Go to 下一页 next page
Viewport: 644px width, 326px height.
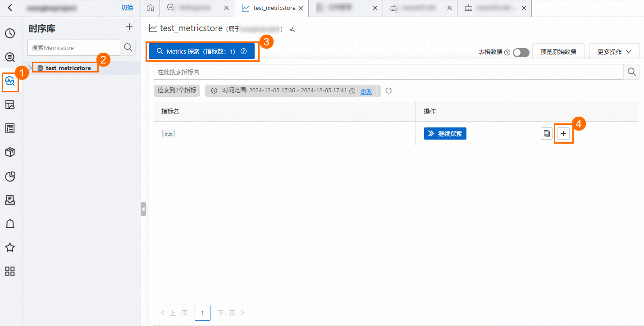(x=231, y=313)
